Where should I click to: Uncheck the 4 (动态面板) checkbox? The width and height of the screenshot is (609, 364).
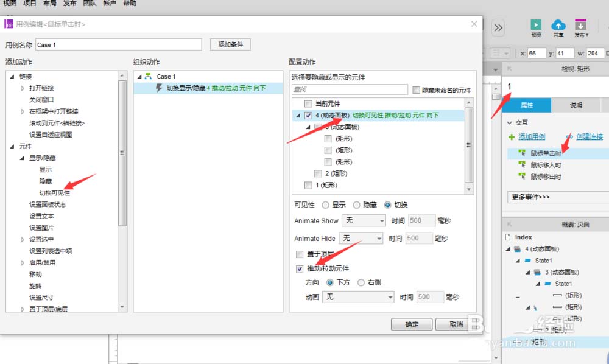click(x=308, y=115)
